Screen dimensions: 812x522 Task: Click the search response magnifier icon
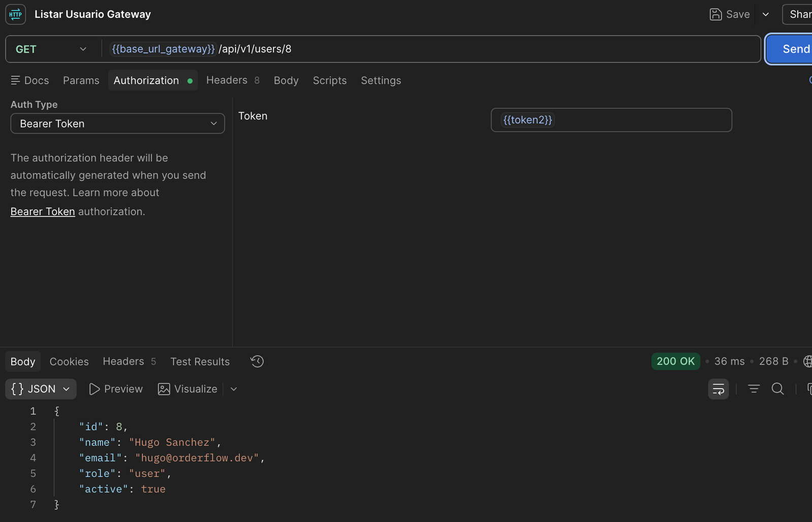coord(777,389)
